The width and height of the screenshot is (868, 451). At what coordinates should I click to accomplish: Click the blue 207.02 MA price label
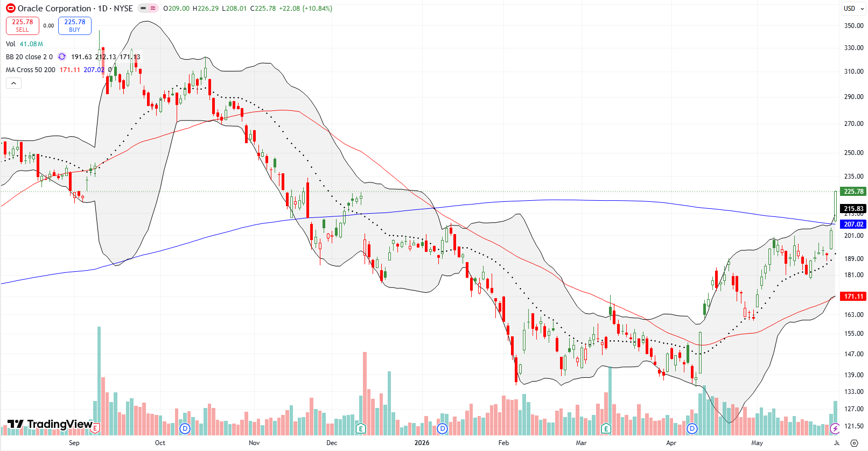pos(853,224)
